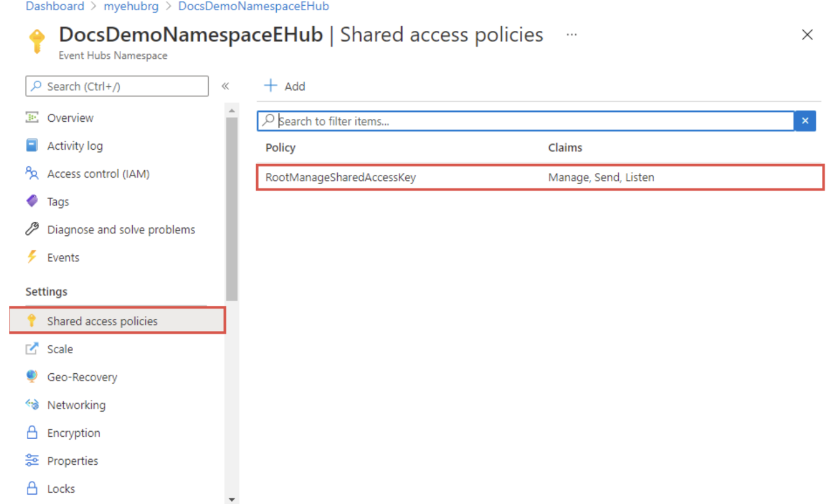Click the Tags icon in the sidebar
This screenshot has height=504, width=835.
32,201
